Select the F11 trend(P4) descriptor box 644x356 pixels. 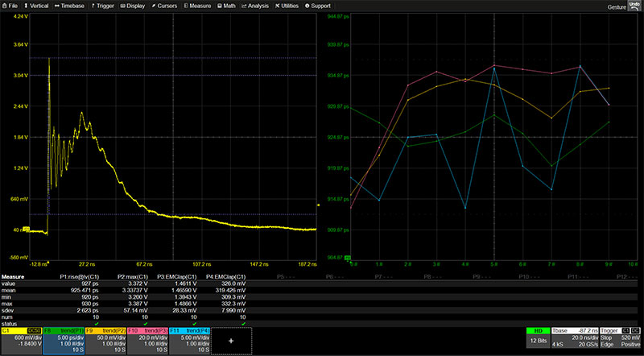tap(188, 341)
